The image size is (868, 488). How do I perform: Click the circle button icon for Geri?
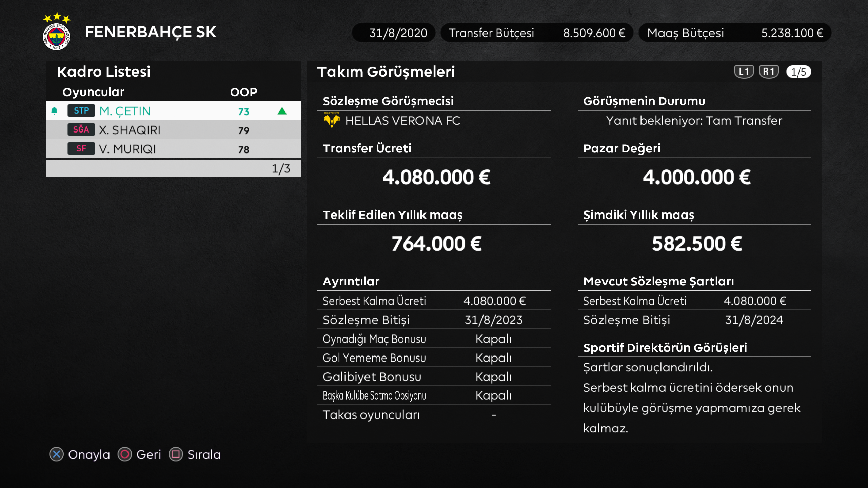pos(125,454)
